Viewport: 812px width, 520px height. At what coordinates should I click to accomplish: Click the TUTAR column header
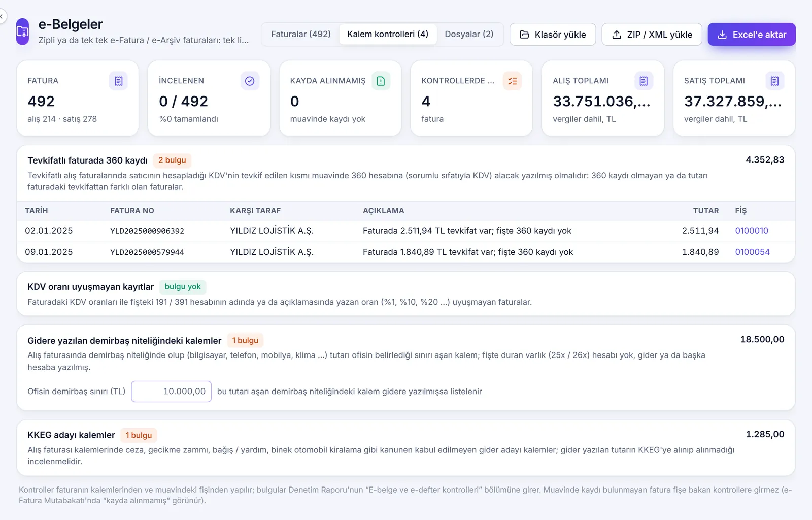706,211
